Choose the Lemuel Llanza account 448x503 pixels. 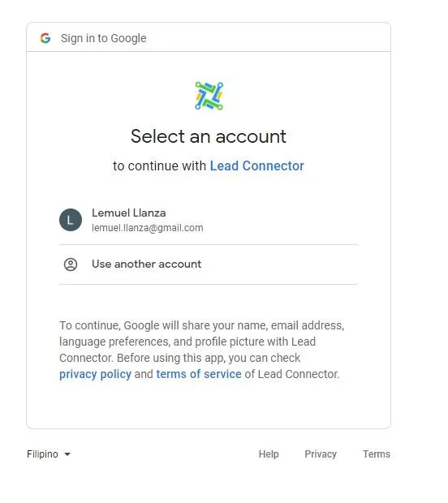[x=208, y=220]
